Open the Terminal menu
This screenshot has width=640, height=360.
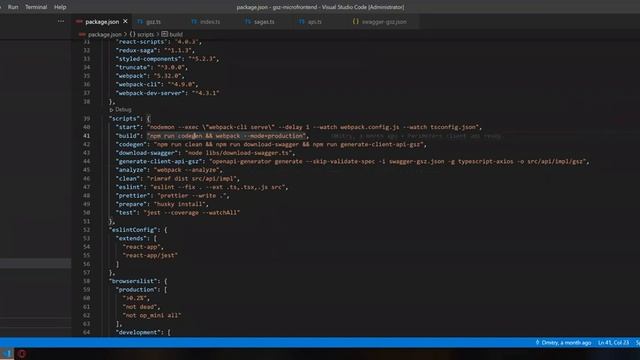pos(36,7)
